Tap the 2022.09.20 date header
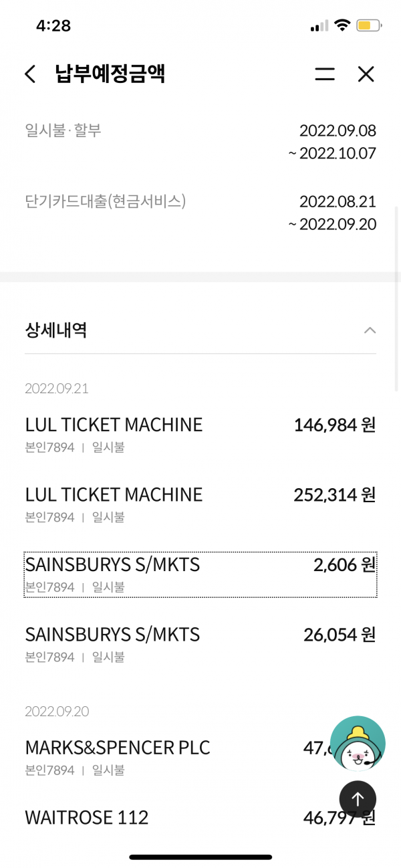 [57, 711]
